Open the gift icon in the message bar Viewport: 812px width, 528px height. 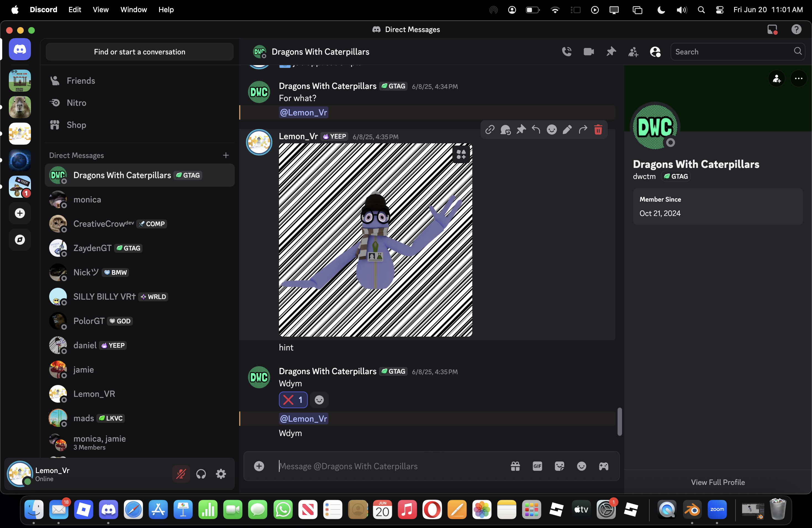(515, 466)
